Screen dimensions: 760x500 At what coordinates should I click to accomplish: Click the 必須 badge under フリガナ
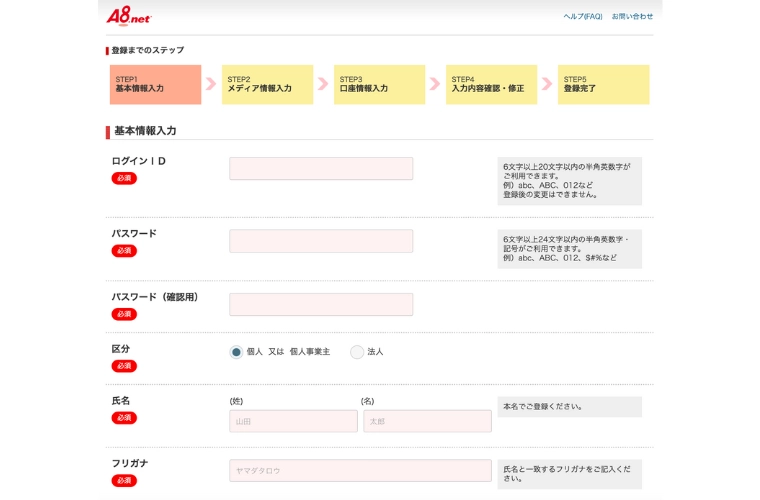coord(124,481)
